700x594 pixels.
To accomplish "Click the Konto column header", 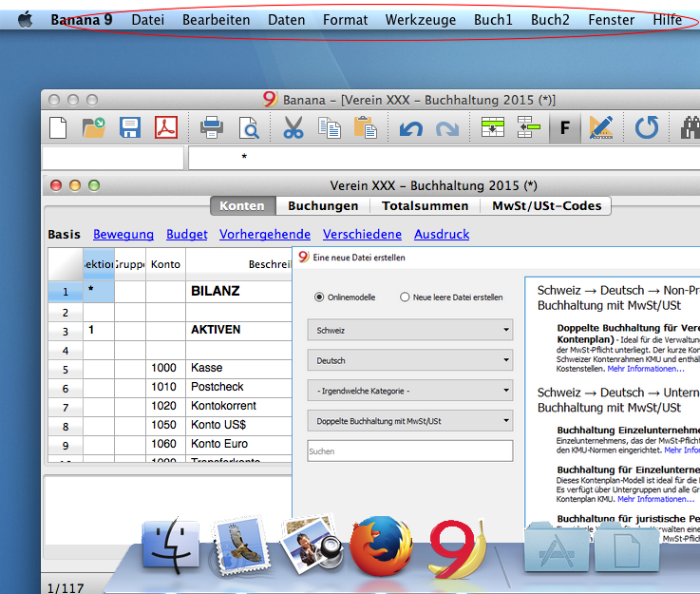I will tap(165, 264).
